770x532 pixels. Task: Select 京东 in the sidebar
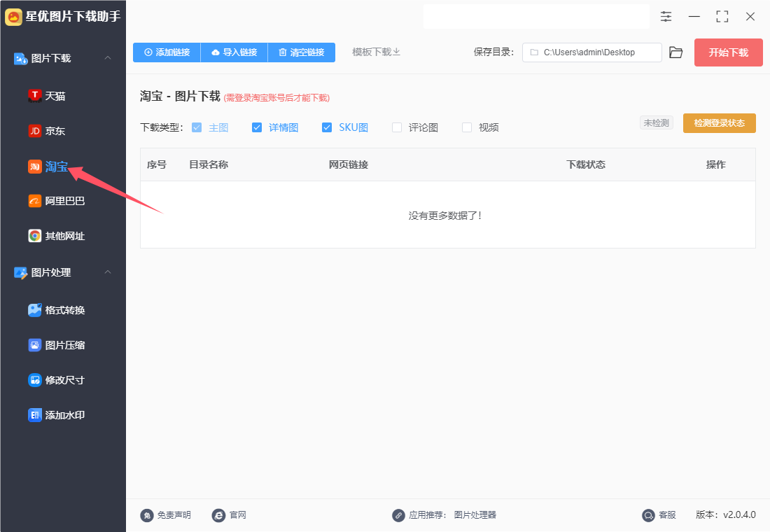[x=55, y=131]
